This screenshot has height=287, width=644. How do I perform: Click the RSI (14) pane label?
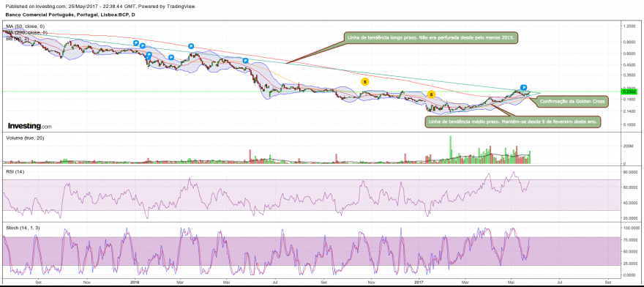(15, 171)
